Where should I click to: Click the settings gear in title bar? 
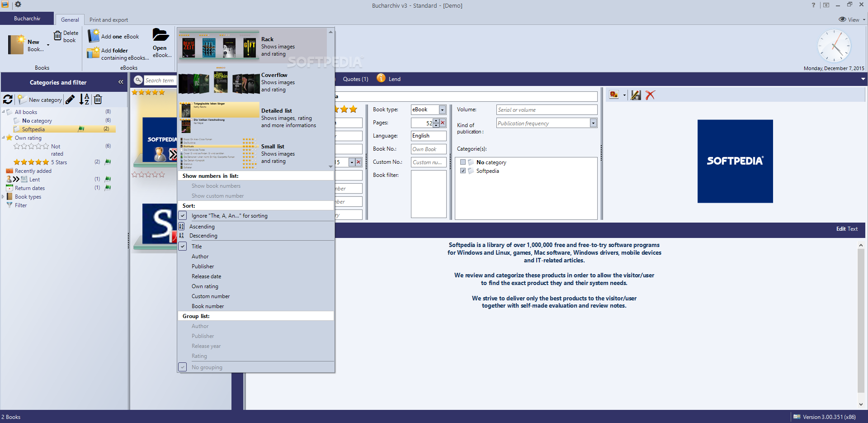click(18, 5)
